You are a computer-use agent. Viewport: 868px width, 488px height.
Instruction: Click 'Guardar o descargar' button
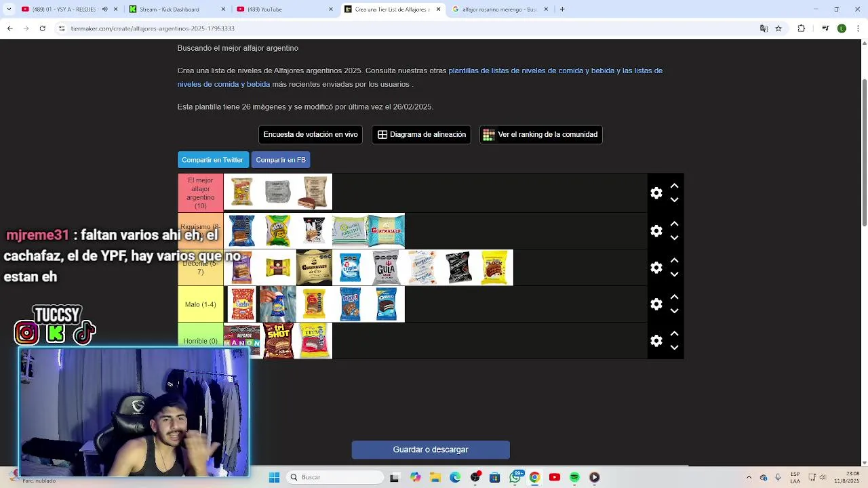click(431, 449)
